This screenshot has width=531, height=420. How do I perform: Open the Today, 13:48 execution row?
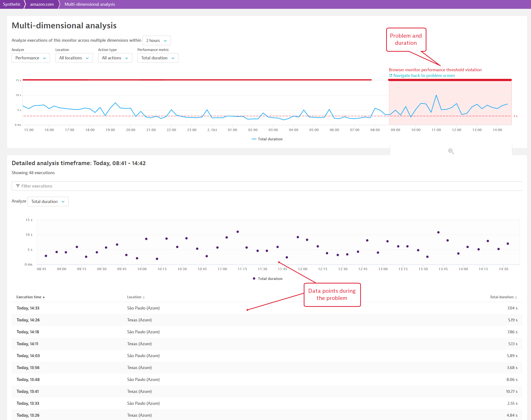point(267,380)
